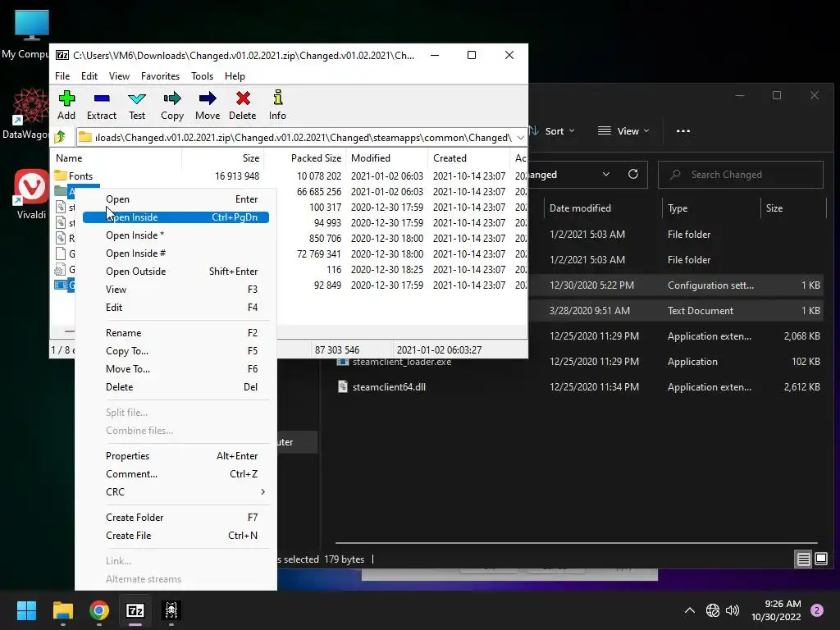Open the View menu in 7-Zip
The height and width of the screenshot is (630, 840).
pyautogui.click(x=119, y=76)
